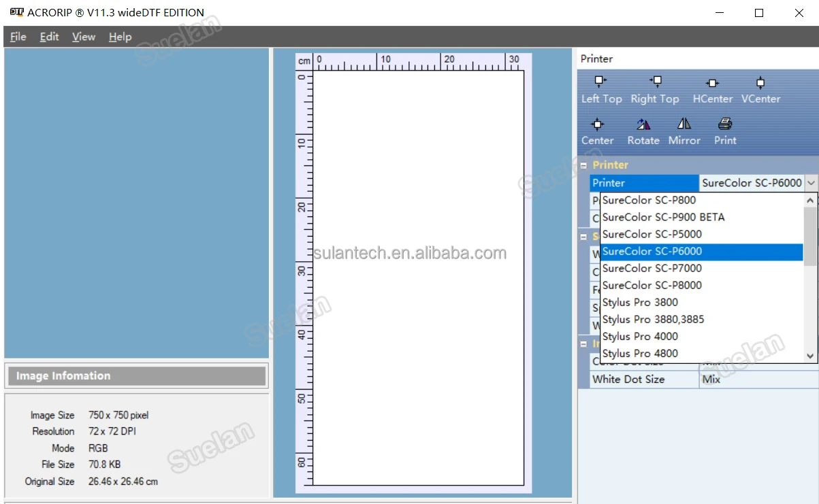
Task: Close the Printer dropdown using its arrow
Action: [x=811, y=183]
